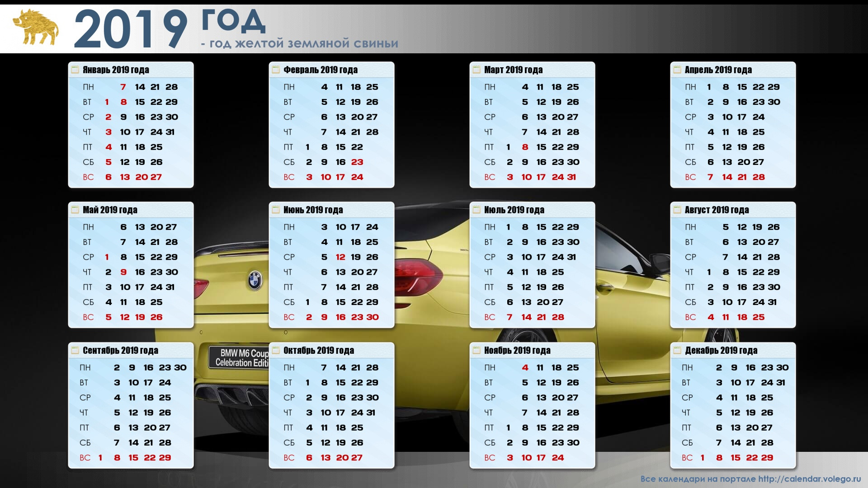The image size is (868, 488).
Task: Select date 31 in October's ЧТ row
Action: (371, 413)
